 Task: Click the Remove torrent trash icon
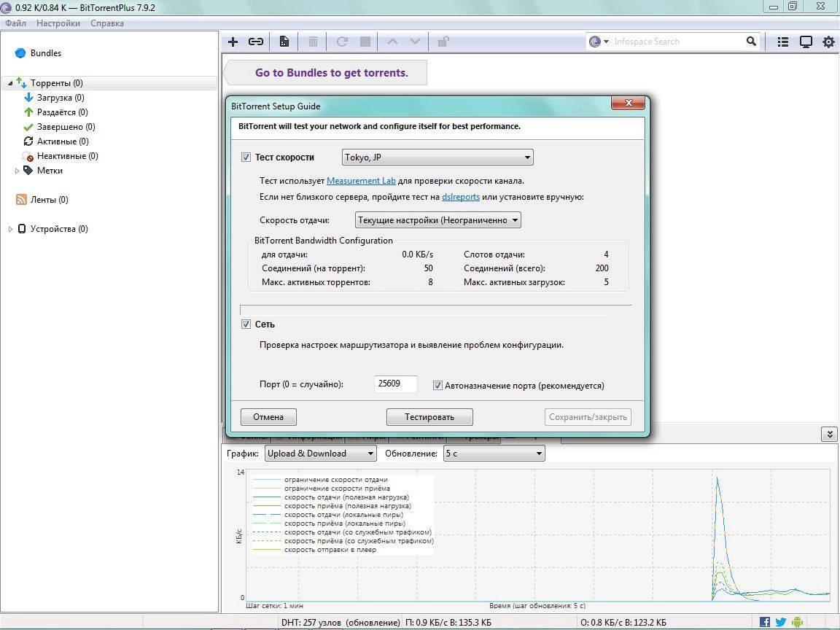point(314,42)
